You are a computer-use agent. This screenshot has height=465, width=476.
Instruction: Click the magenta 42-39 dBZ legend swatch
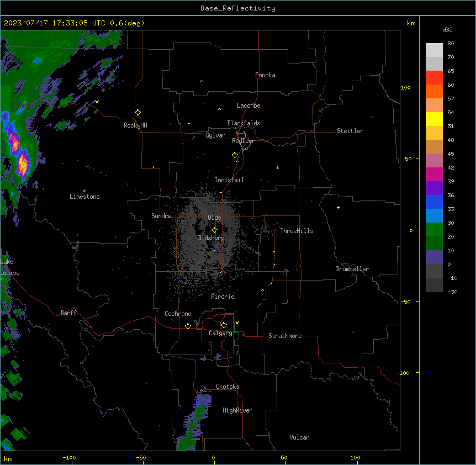434,174
